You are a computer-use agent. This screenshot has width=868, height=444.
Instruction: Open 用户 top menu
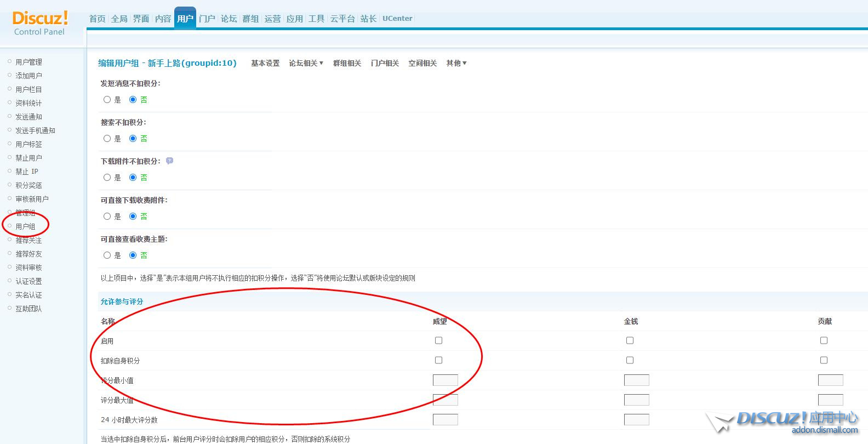[x=185, y=19]
